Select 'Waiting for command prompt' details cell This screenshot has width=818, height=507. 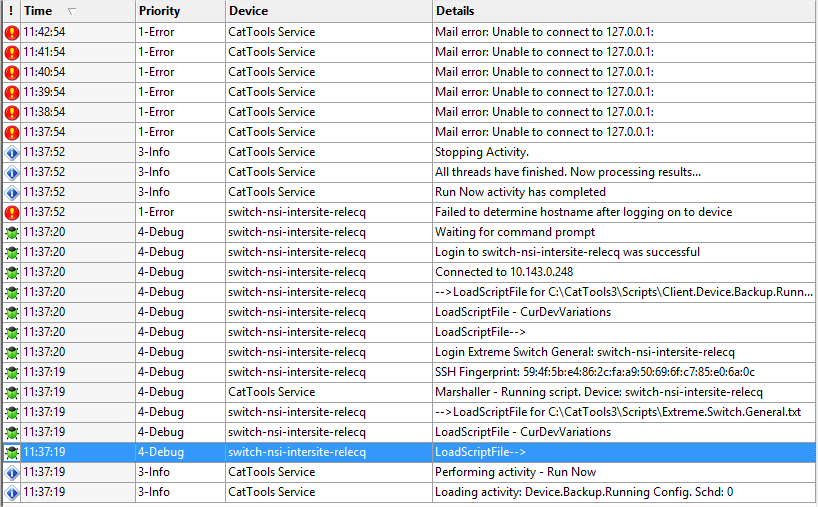tap(624, 232)
